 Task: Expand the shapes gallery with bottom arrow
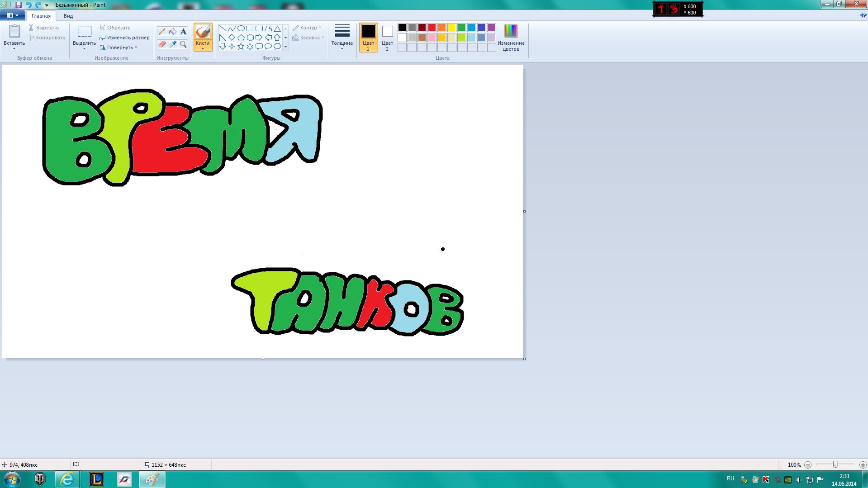[285, 46]
